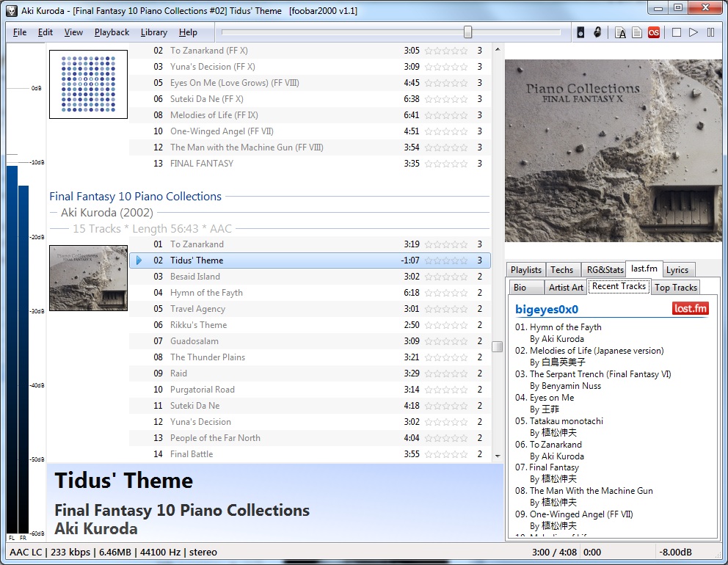Screen dimensions: 728x565
Task: Set star rating for Travel Agency
Action: (445, 309)
